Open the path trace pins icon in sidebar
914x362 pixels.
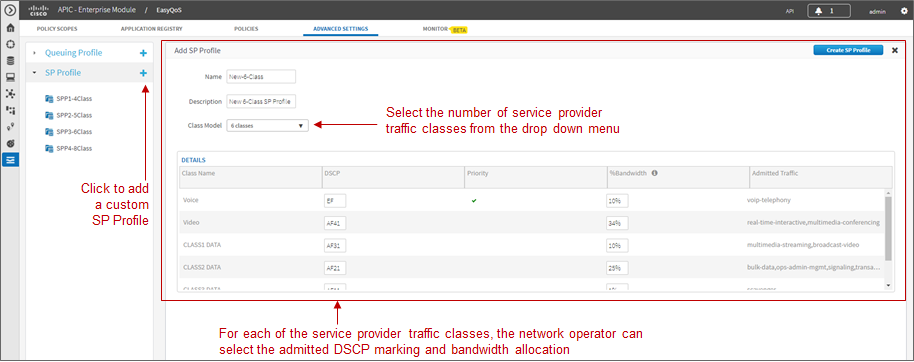tap(10, 126)
